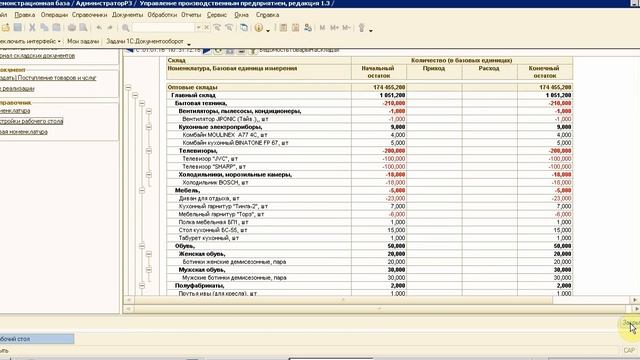Viewport: 640px width, 360px height.
Task: Collapse the Холодильники, морозильные камеры group
Action: (149, 175)
